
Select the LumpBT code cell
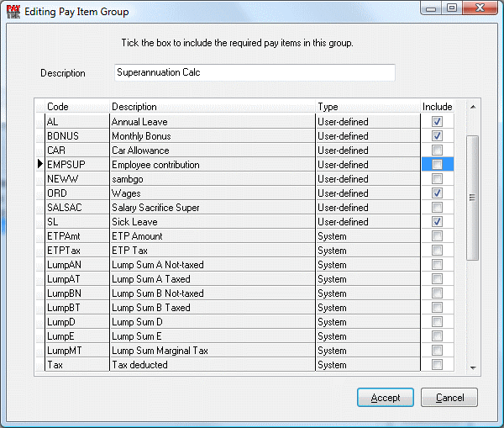point(77,307)
